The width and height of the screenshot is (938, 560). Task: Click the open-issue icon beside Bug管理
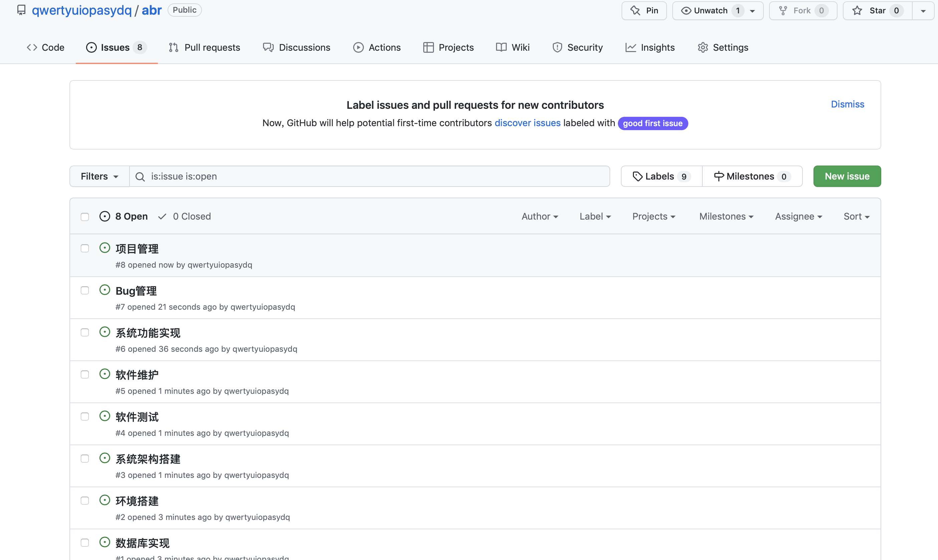point(104,290)
